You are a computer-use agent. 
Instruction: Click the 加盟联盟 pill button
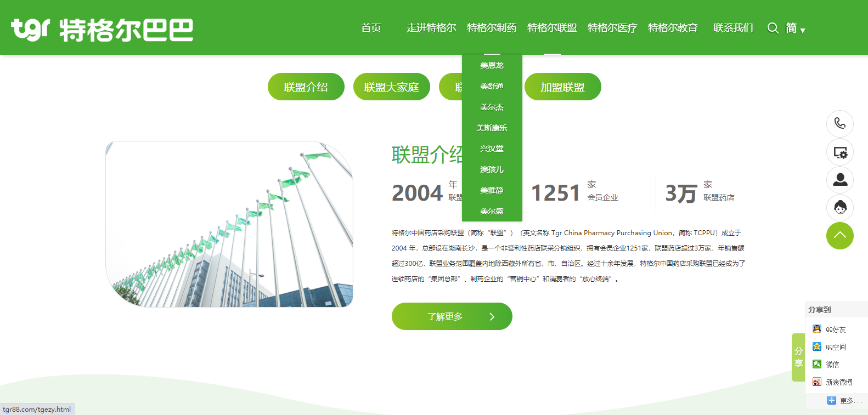[x=562, y=87]
